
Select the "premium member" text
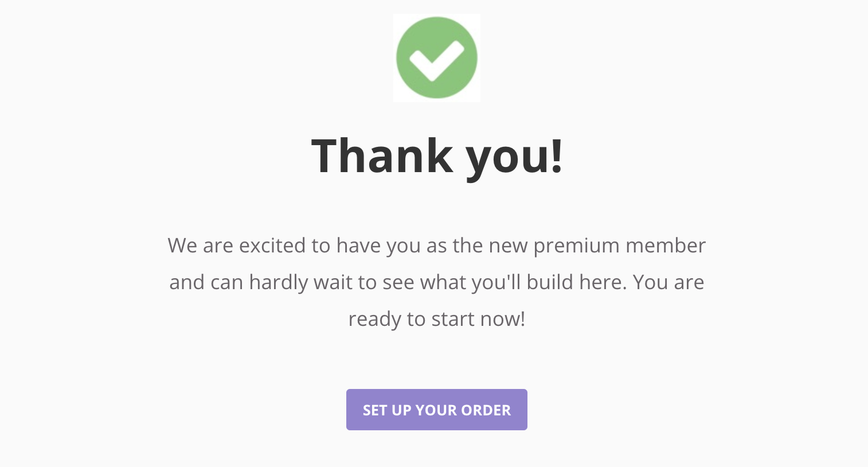click(x=619, y=246)
